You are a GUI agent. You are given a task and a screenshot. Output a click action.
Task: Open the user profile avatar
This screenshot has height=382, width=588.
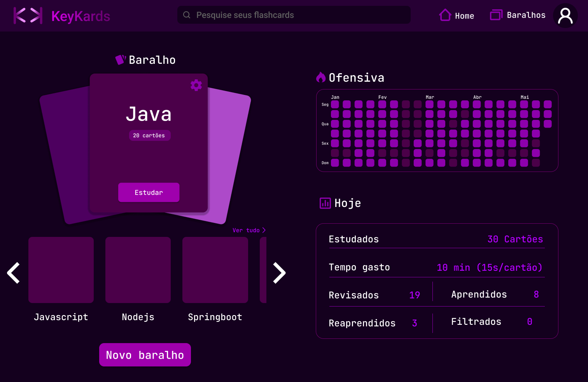(x=565, y=16)
